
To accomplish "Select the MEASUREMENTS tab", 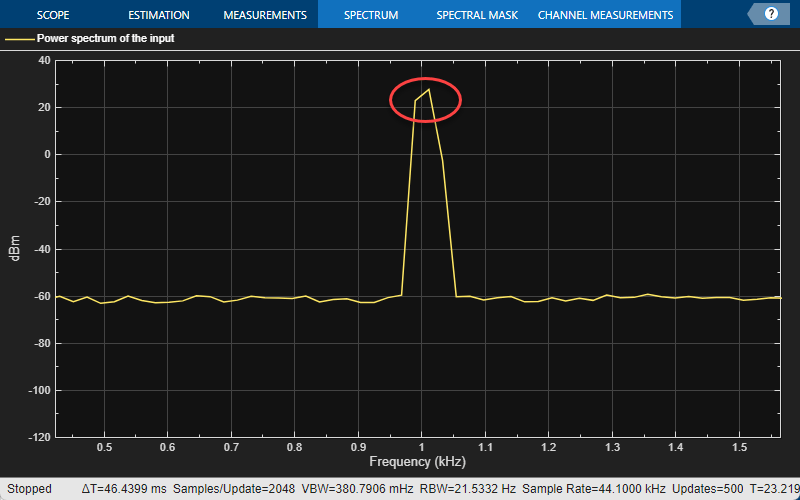I will point(265,15).
